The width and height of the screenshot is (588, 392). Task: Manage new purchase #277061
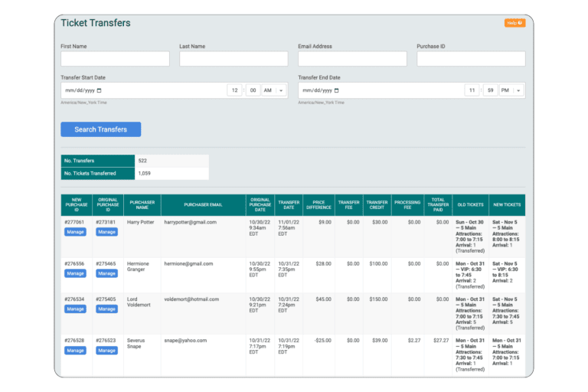(x=75, y=232)
